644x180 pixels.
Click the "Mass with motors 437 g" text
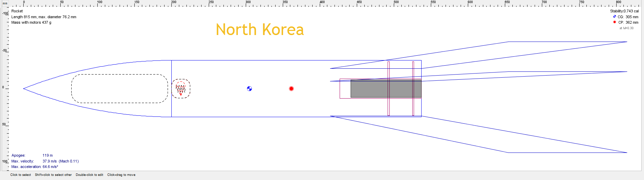click(31, 22)
